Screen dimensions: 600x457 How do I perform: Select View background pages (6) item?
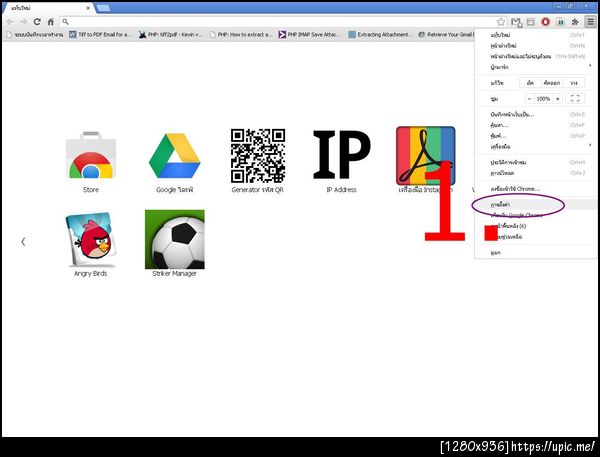(536, 226)
